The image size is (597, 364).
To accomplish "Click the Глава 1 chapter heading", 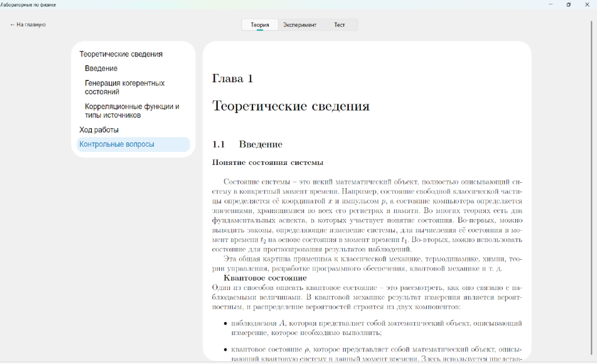I will tap(233, 79).
